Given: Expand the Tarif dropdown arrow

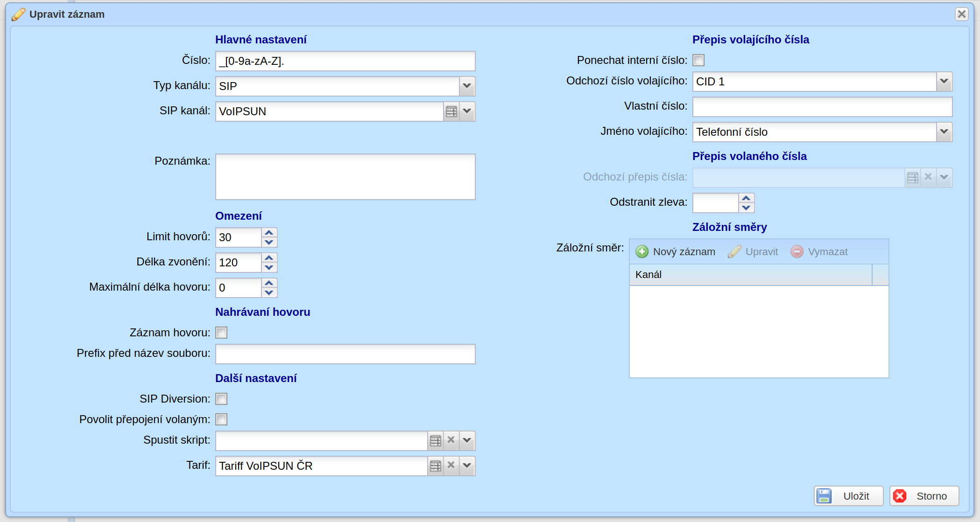Looking at the screenshot, I should [467, 466].
